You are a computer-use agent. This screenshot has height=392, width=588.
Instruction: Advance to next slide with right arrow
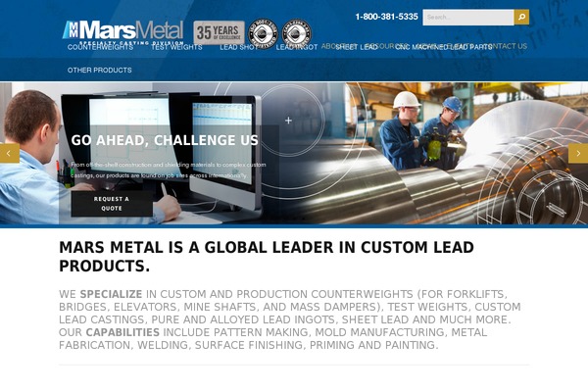click(x=578, y=153)
